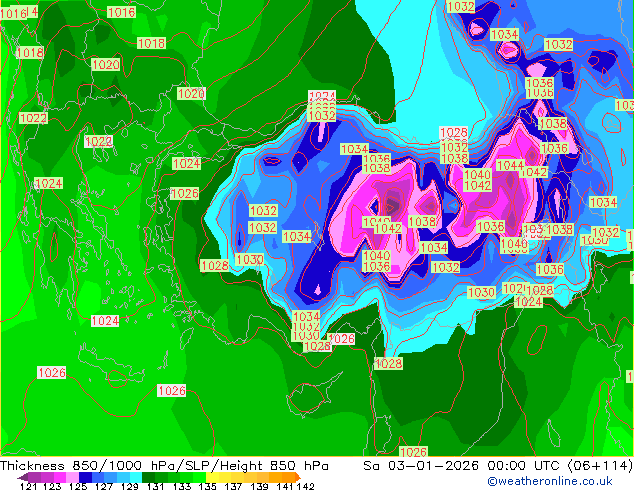Click the '1020' isobar label at upper left
The height and width of the screenshot is (490, 634).
pos(106,65)
